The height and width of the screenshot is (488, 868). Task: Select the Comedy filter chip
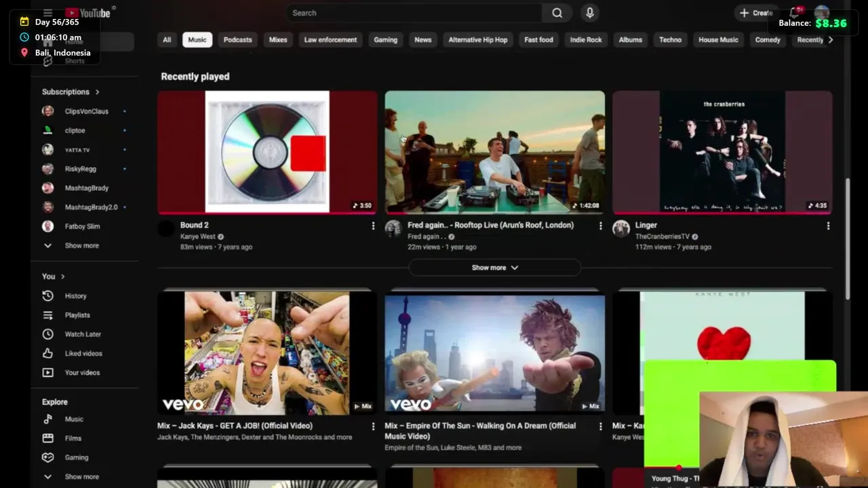point(768,40)
